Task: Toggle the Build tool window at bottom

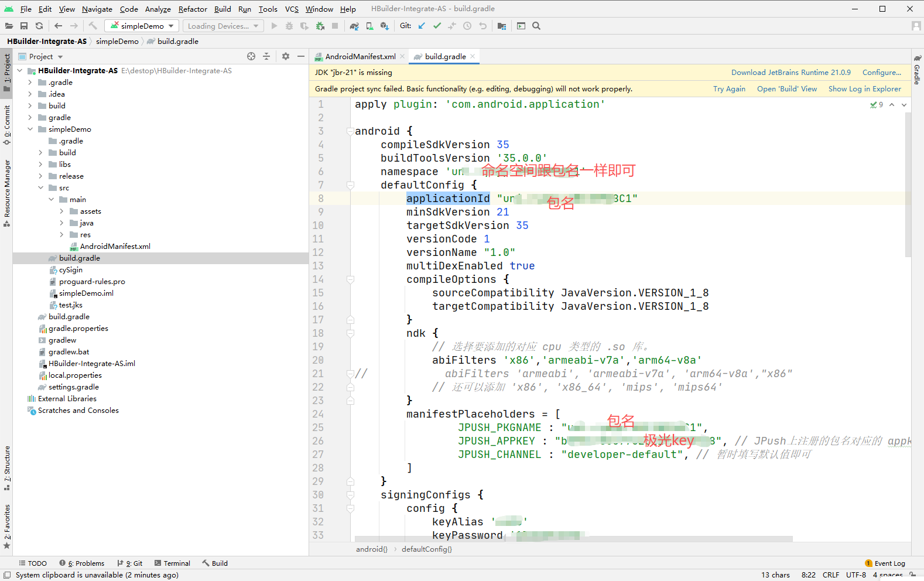Action: click(215, 563)
